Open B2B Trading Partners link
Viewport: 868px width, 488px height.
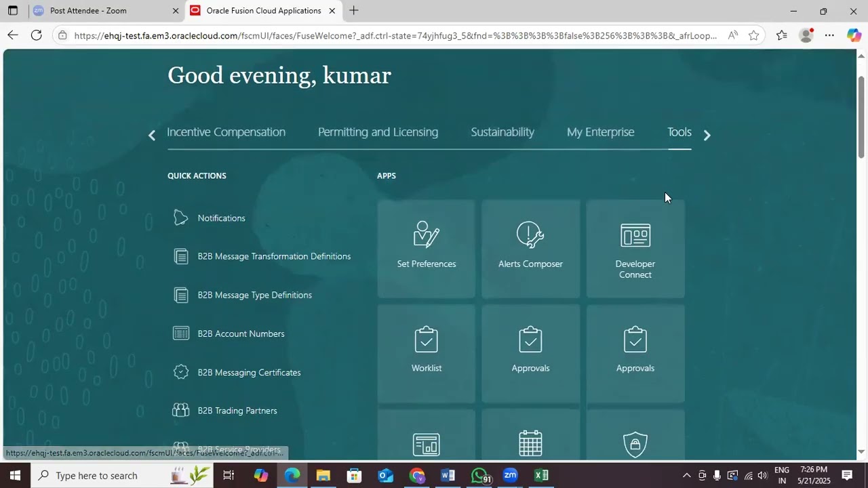point(237,411)
